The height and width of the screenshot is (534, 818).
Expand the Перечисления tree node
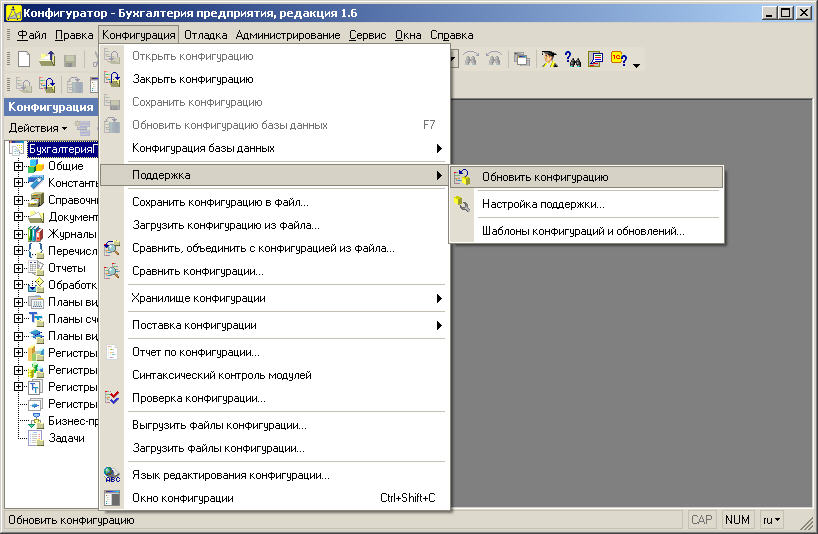tap(18, 251)
